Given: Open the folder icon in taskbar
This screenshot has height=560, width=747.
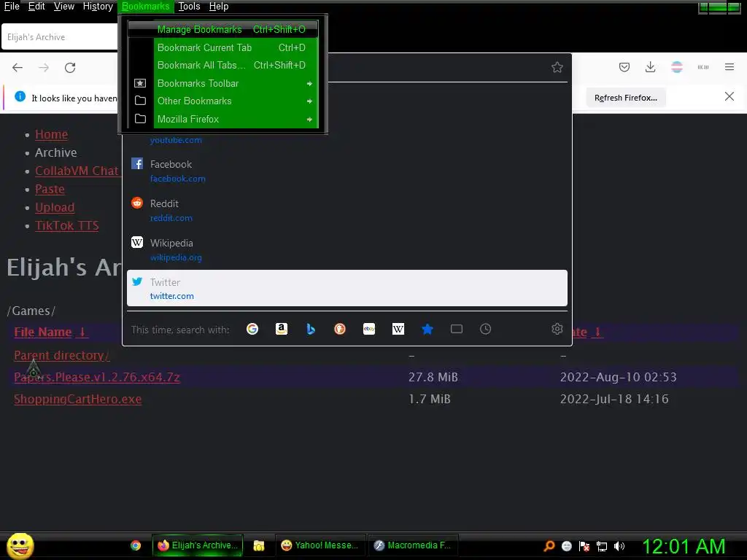Looking at the screenshot, I should click(259, 545).
